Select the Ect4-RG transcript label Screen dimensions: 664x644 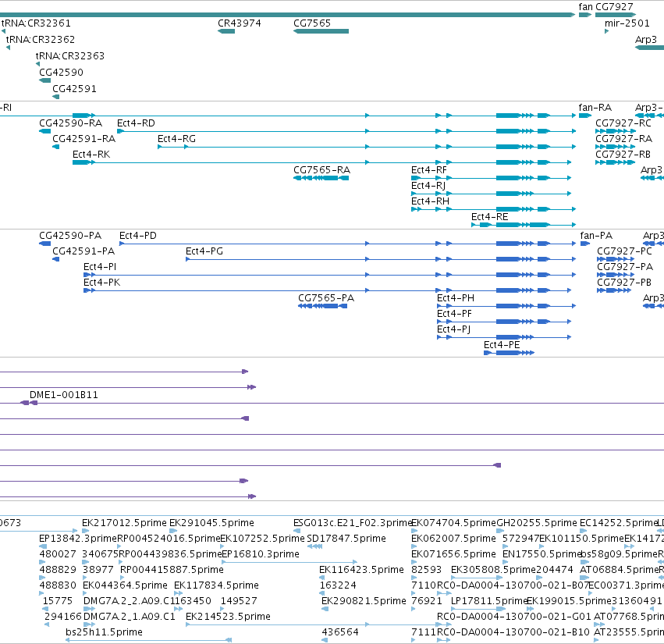click(x=176, y=139)
